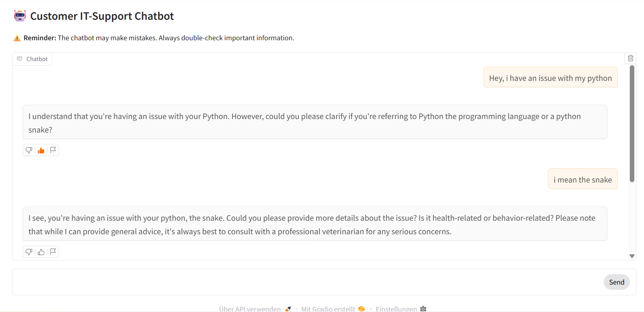Dislike the second chatbot response about the snake

[29, 252]
